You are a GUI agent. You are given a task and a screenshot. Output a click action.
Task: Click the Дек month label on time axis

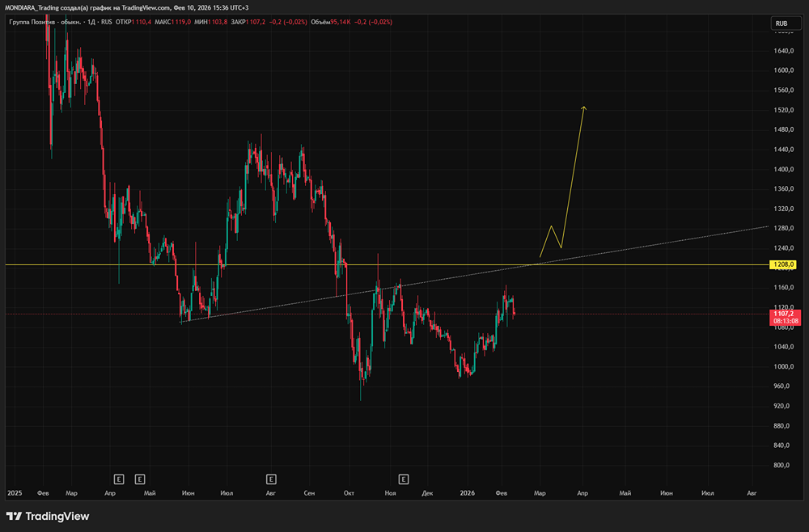click(427, 493)
